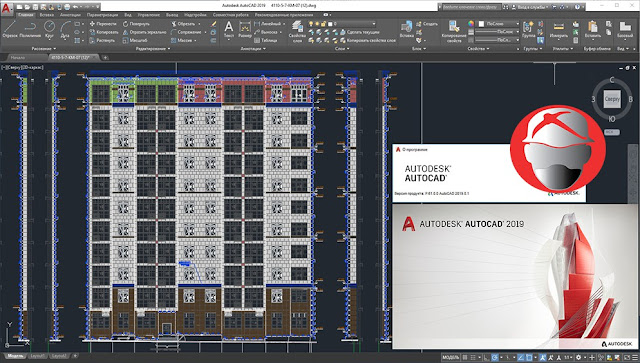Viewport: 640px width, 363px height.
Task: Click the Массив (Array) command
Action: click(181, 40)
